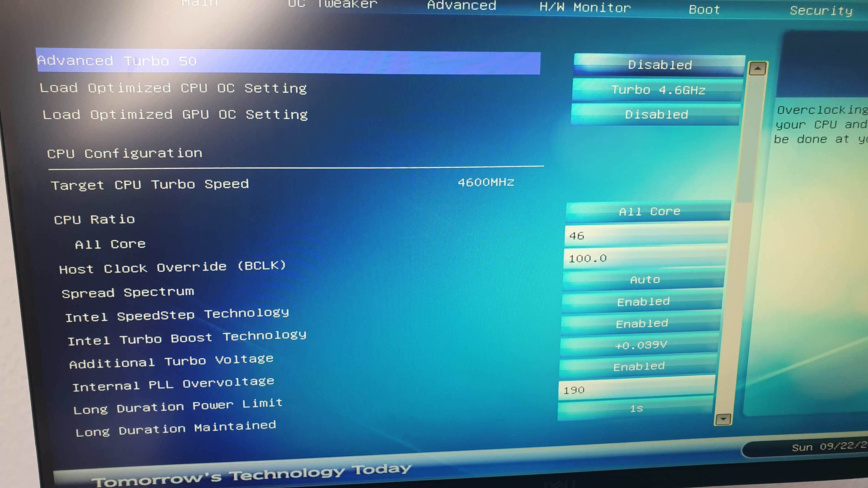
Task: Select Intel Turbo Boost Technology label
Action: pyautogui.click(x=187, y=338)
